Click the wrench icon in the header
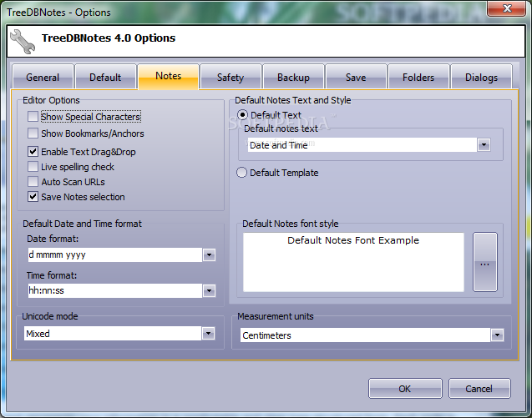 point(23,42)
